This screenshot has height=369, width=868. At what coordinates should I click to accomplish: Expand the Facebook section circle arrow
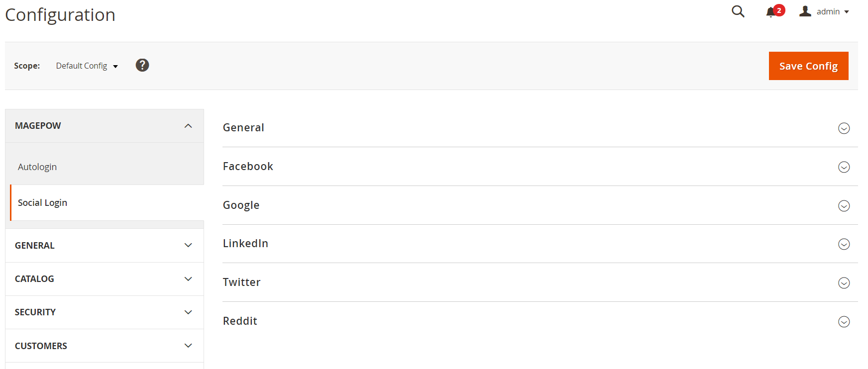click(x=844, y=167)
